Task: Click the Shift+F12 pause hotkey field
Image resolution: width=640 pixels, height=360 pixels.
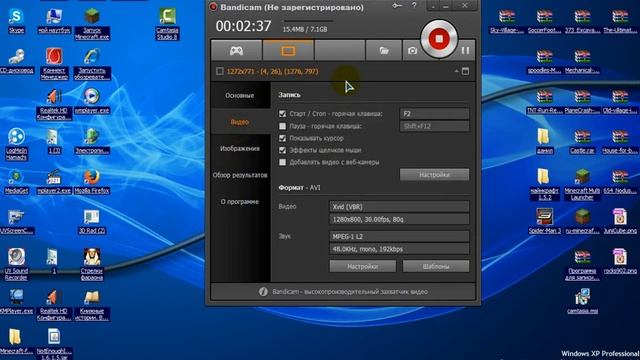Action: pyautogui.click(x=434, y=126)
